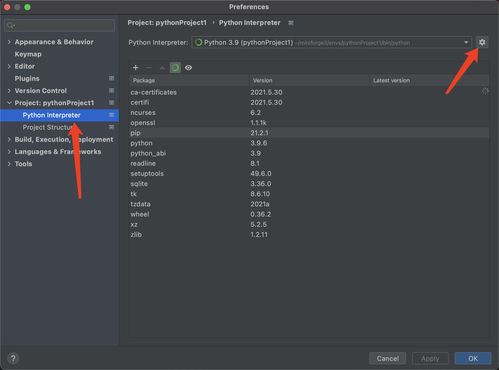The height and width of the screenshot is (370, 499).
Task: Click the search magnifier icon in sidebar
Action: coord(11,26)
